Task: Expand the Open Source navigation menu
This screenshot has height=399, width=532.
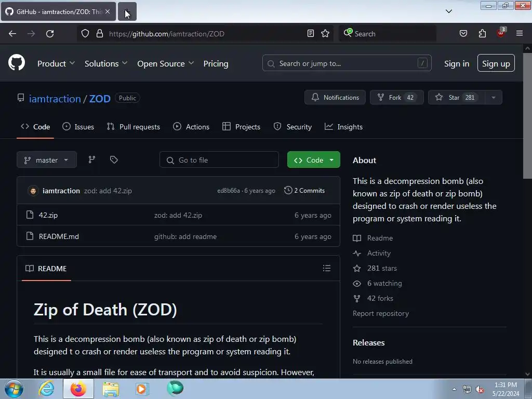Action: (166, 63)
